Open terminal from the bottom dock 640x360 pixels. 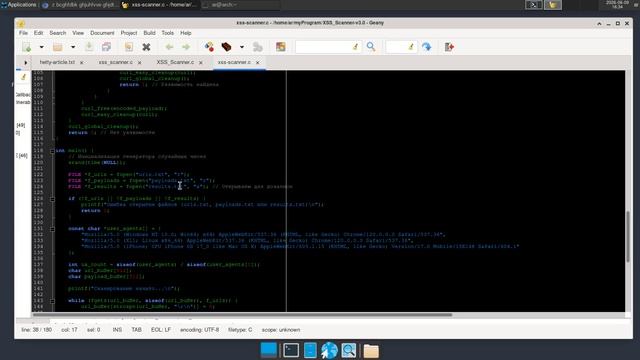click(x=291, y=350)
